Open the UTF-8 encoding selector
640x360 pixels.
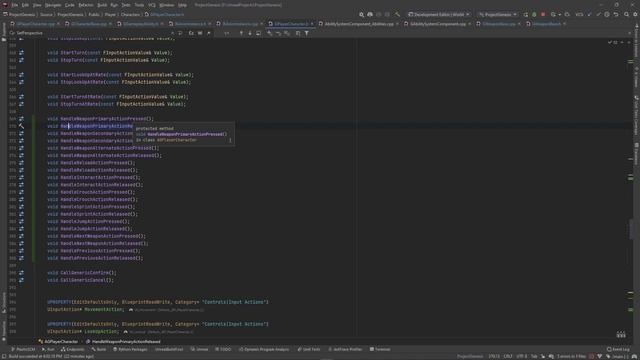pyautogui.click(x=522, y=356)
